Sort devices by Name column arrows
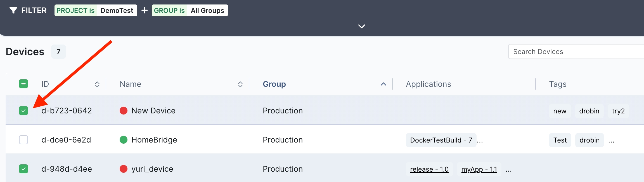 click(x=240, y=84)
